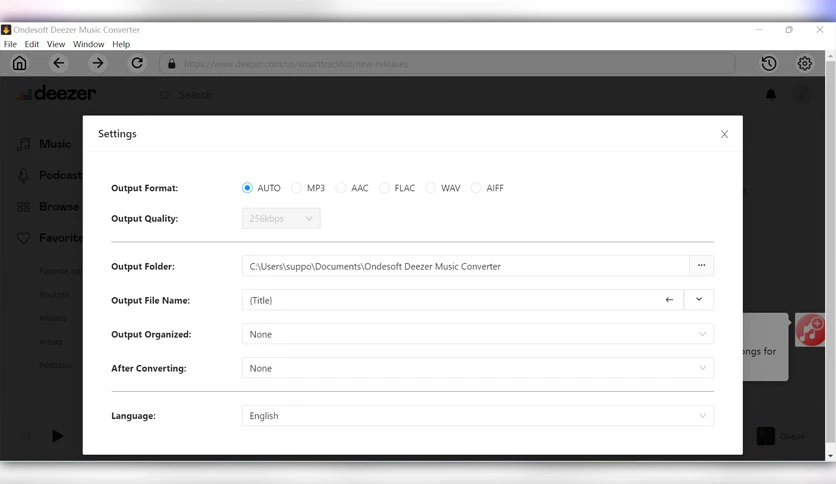Open the Help menu

[x=121, y=44]
